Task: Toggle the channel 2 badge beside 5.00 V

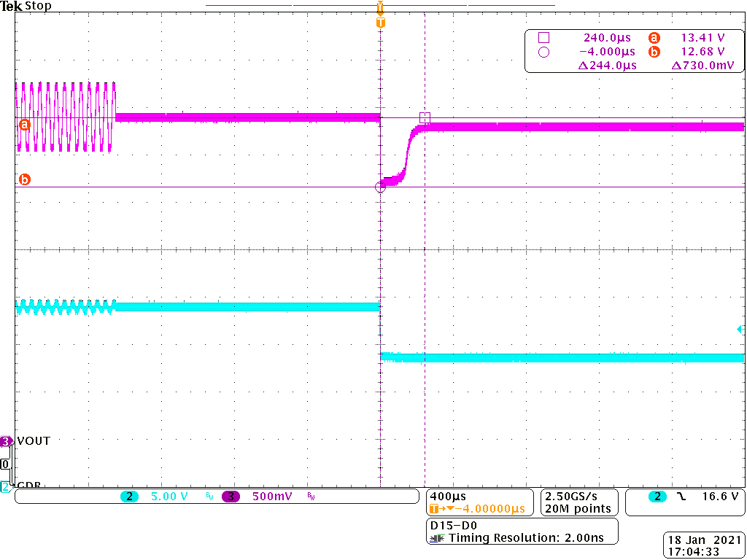Action: click(129, 497)
